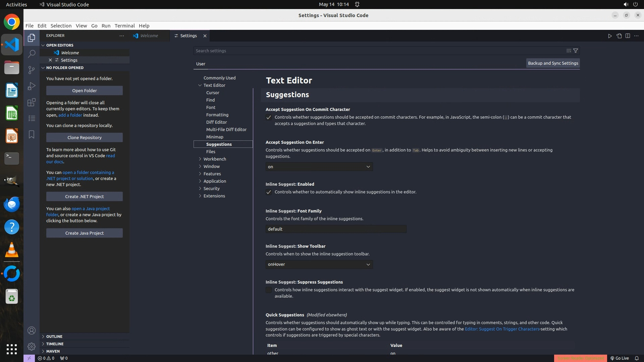Uncheck Accept Suggestion On Commit Character
The height and width of the screenshot is (362, 644).
[269, 117]
